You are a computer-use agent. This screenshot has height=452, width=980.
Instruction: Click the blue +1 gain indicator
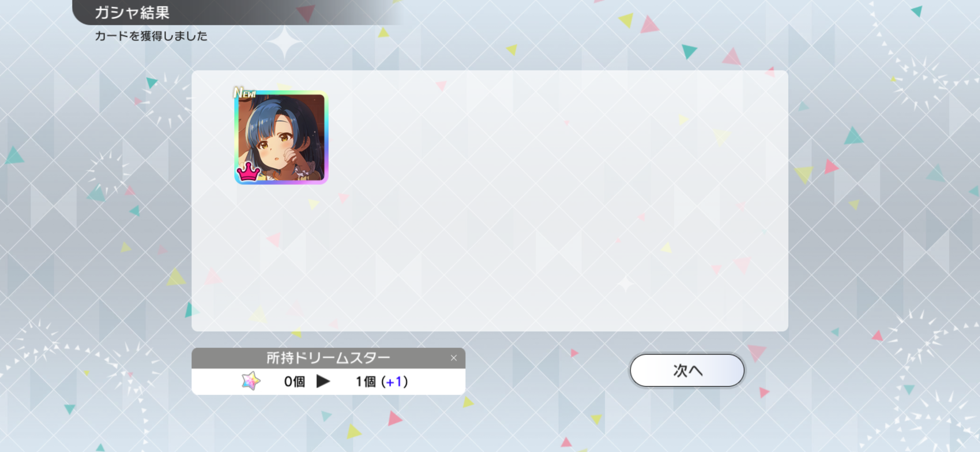(x=394, y=381)
